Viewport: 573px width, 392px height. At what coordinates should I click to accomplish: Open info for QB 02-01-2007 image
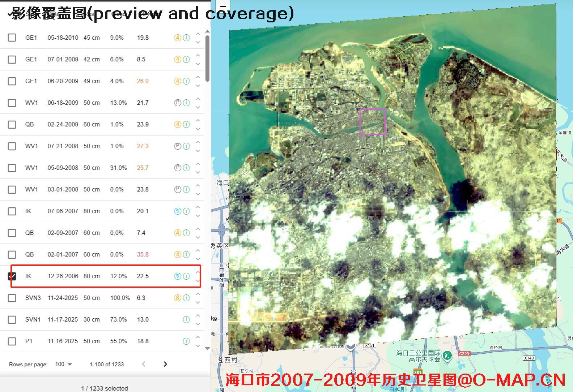[x=186, y=254]
